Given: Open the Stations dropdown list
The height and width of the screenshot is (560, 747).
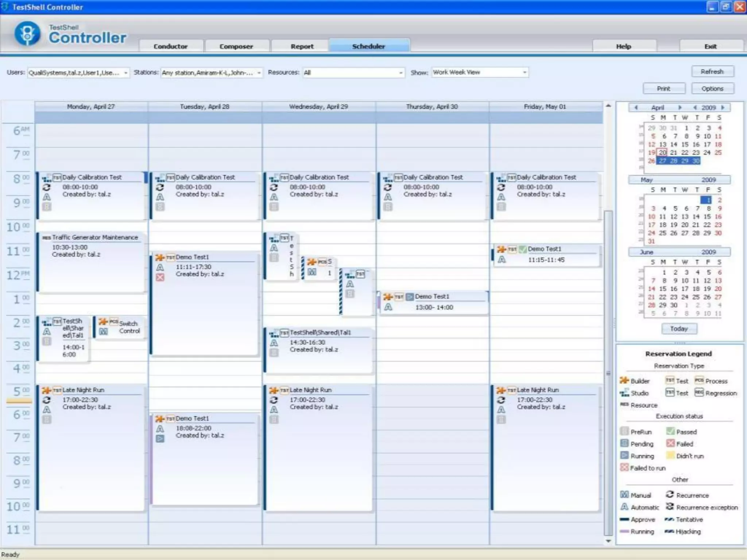Looking at the screenshot, I should (259, 73).
